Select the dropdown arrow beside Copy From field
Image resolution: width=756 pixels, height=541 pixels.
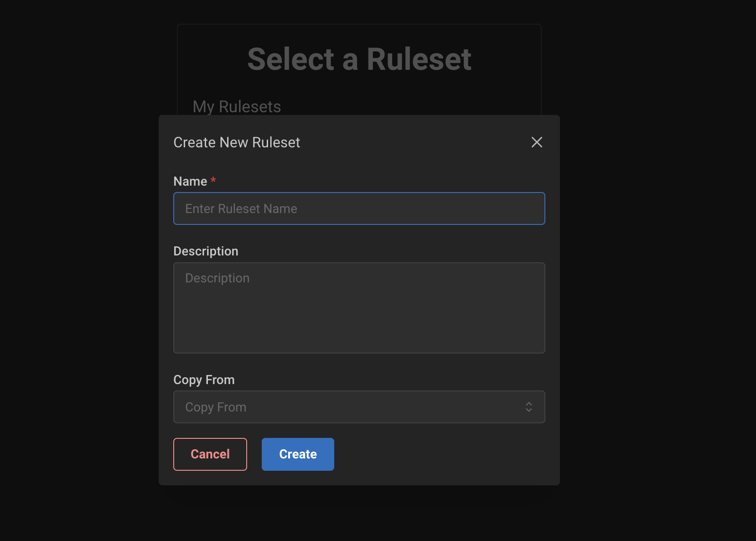529,407
